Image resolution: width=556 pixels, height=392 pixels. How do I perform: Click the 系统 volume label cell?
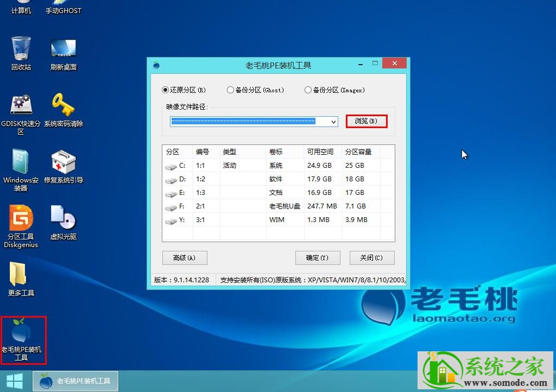(276, 166)
